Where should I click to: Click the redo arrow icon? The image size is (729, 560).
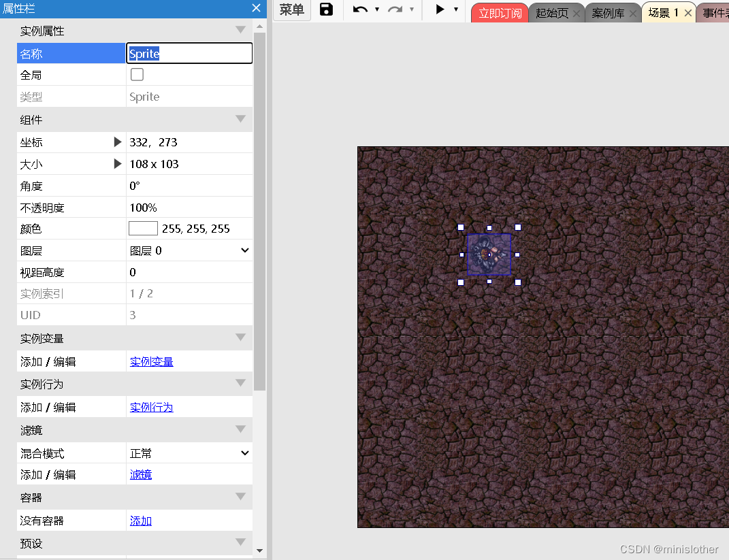click(x=395, y=10)
